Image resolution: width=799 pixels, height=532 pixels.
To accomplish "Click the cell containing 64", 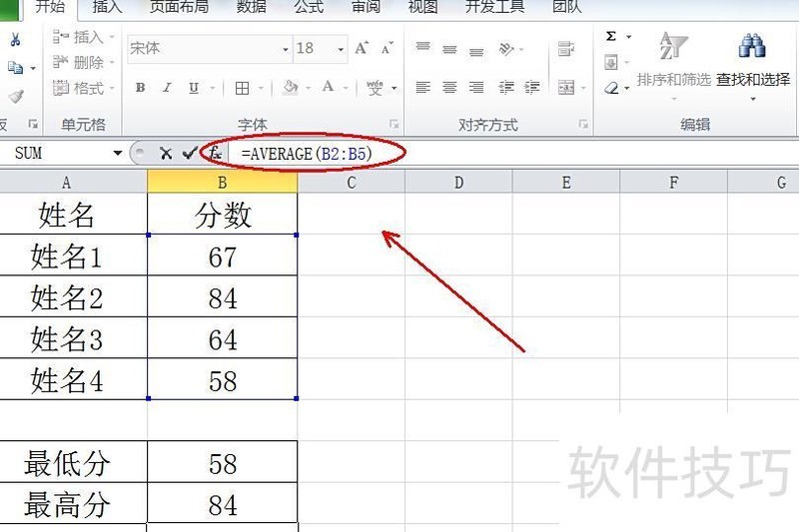I will click(x=222, y=338).
